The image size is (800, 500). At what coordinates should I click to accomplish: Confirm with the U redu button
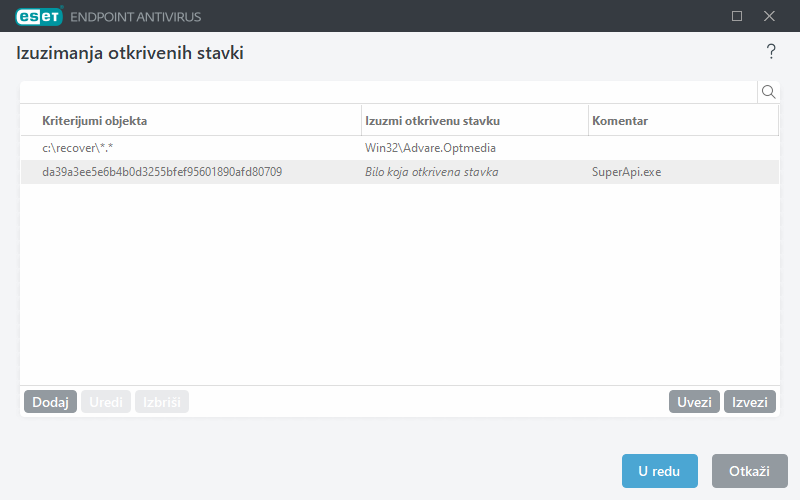[659, 471]
